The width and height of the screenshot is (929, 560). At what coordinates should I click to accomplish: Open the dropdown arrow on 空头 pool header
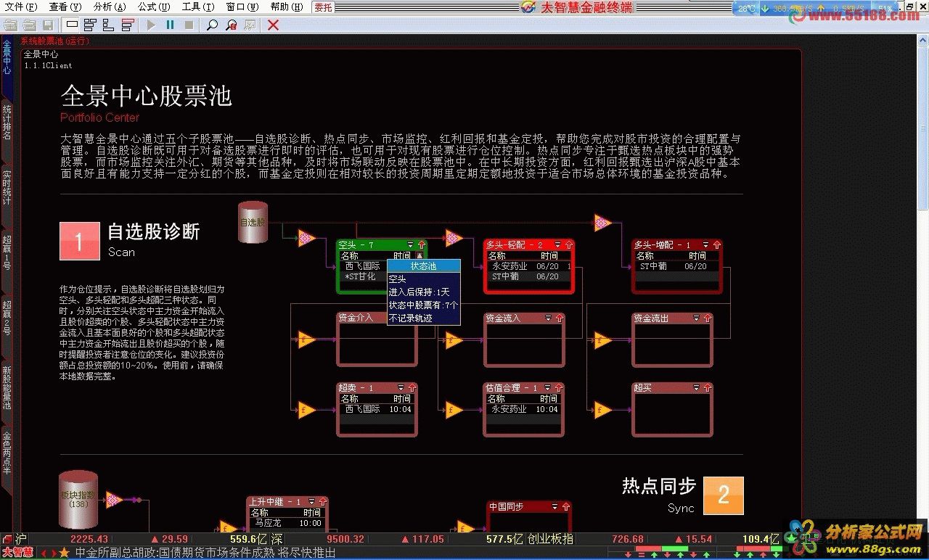[x=410, y=245]
